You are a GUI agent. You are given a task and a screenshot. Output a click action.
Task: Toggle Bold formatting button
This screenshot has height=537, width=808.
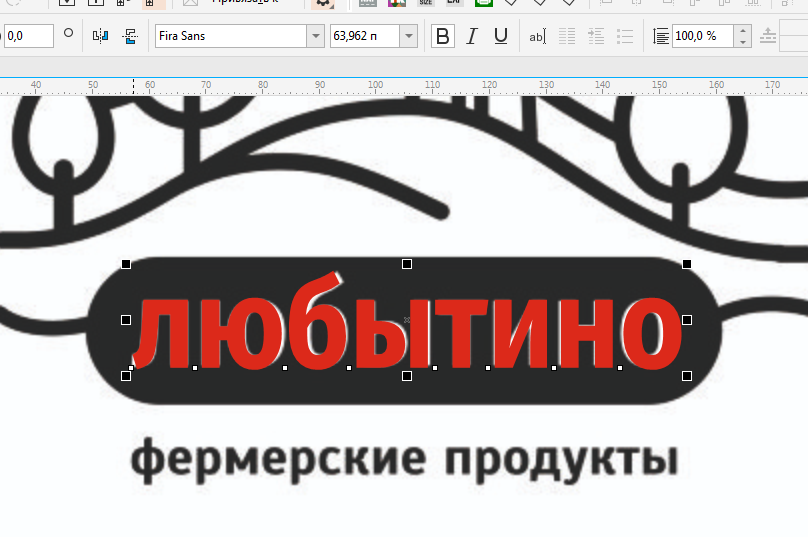(x=443, y=36)
